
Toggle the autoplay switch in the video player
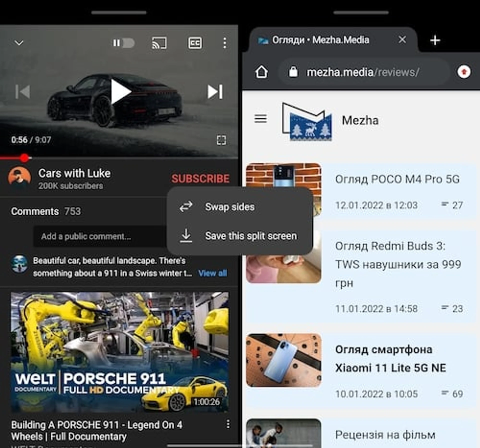pos(123,43)
